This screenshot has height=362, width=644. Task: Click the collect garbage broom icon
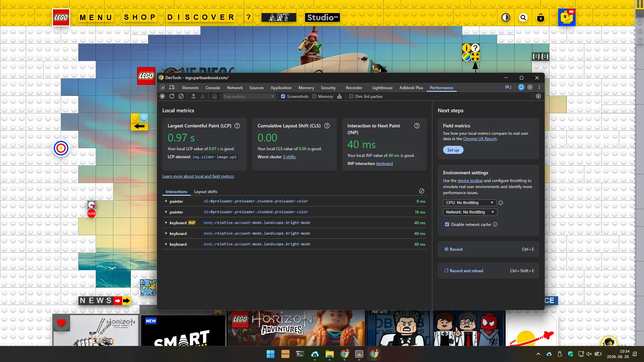[339, 97]
